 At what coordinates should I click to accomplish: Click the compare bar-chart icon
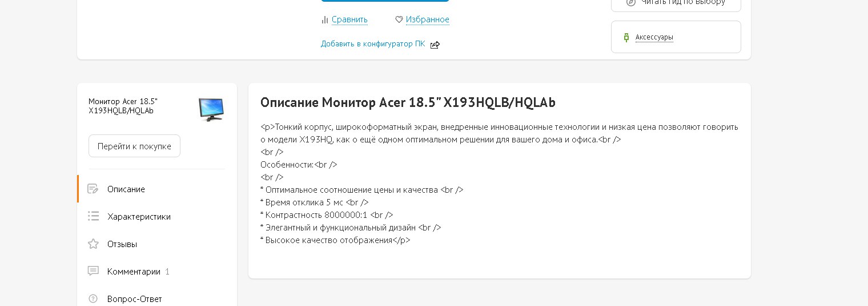325,20
